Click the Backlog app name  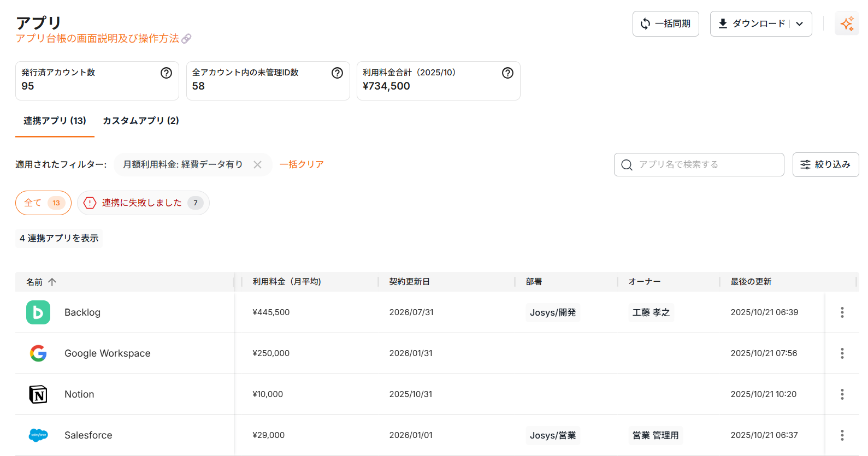click(82, 312)
